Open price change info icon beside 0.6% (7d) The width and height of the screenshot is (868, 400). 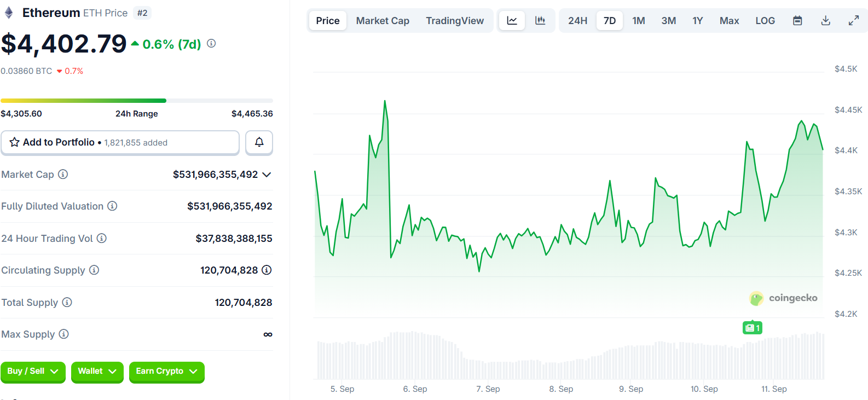211,43
